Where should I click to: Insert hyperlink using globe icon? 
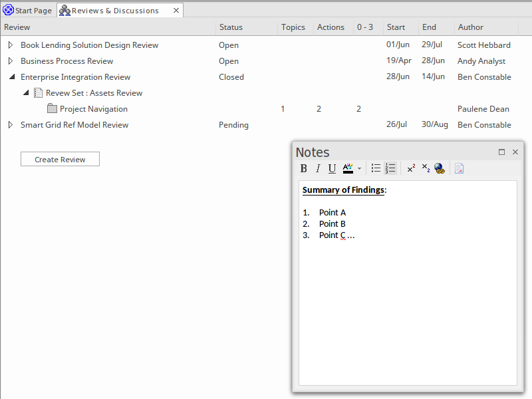coord(440,169)
